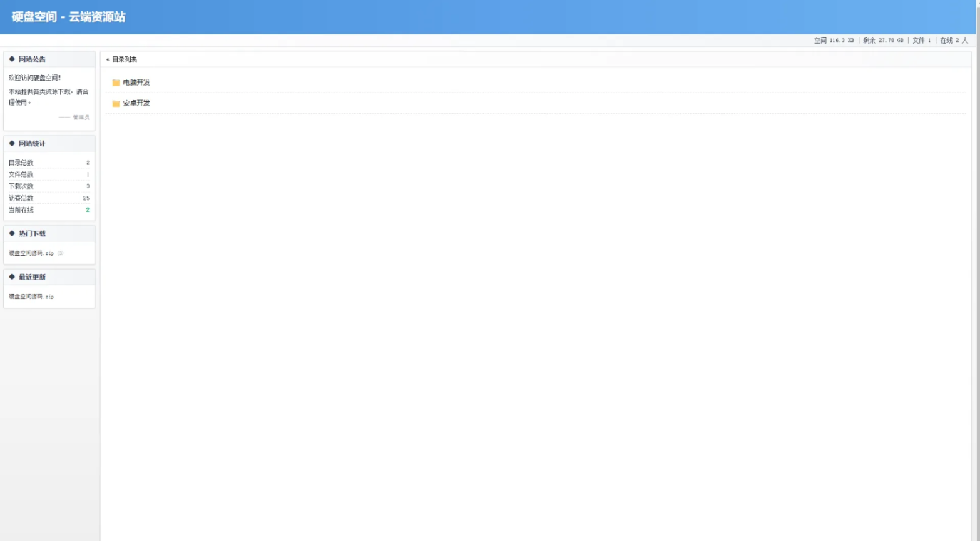Screen dimensions: 980x541
Task: Click the « arrow before 目录列表
Action: [x=108, y=59]
